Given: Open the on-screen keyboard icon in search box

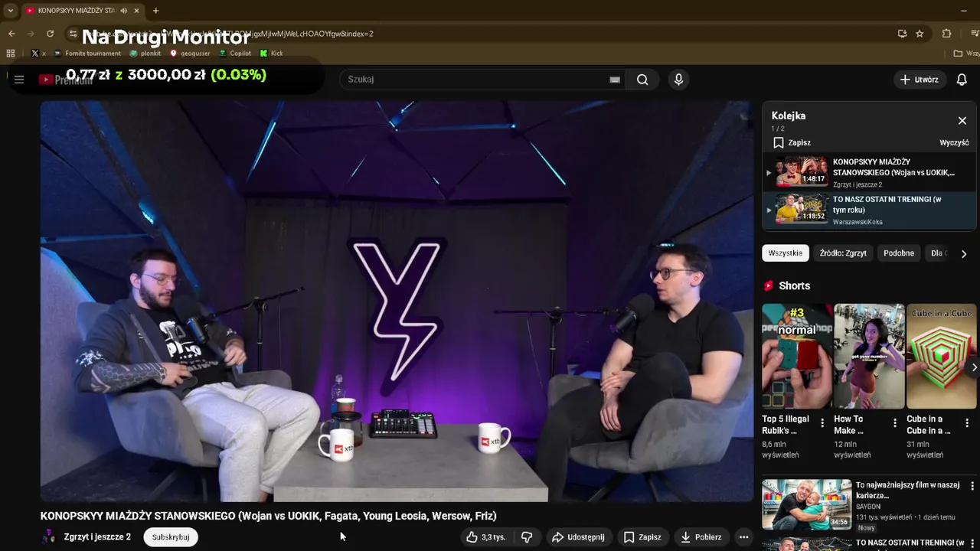Looking at the screenshot, I should tap(615, 80).
